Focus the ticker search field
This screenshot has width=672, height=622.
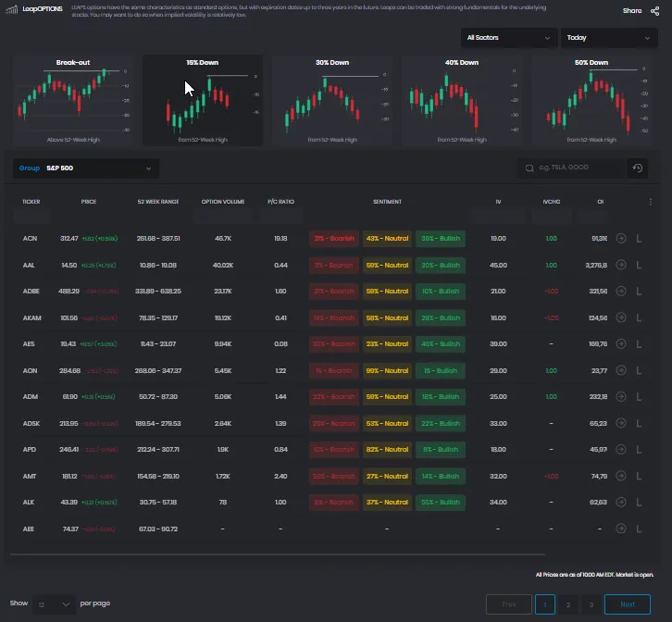[572, 168]
